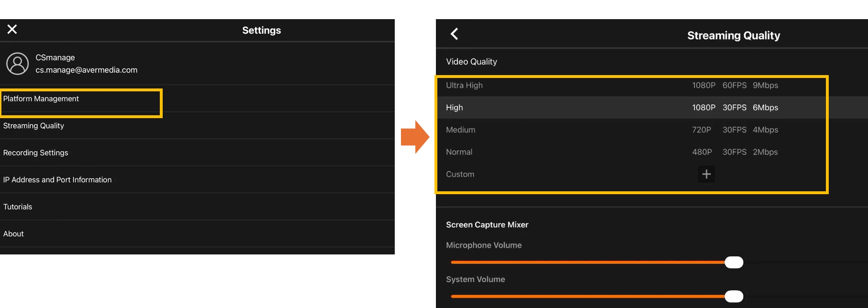Click the System Volume slider handle

point(734,297)
